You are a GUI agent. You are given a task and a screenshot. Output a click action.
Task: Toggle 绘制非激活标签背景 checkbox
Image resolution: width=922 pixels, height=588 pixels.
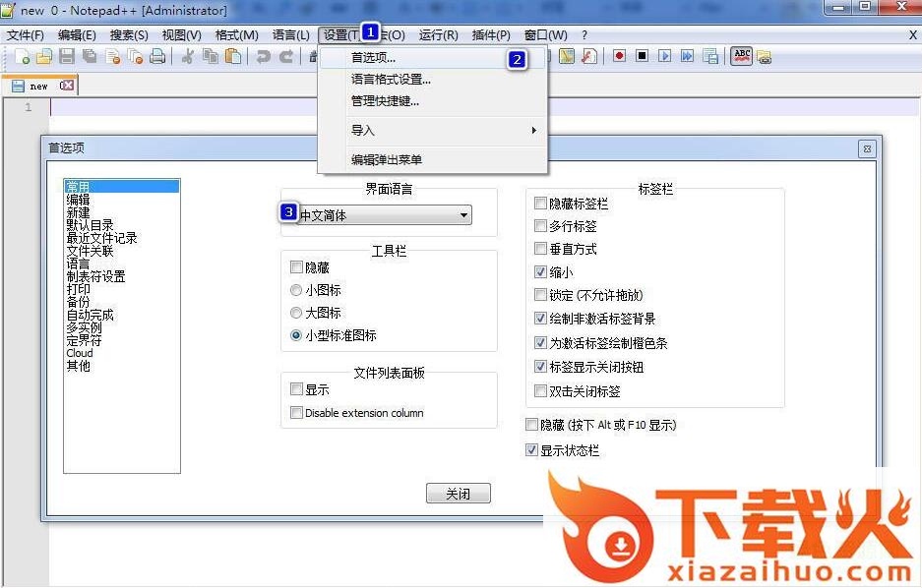pyautogui.click(x=540, y=319)
